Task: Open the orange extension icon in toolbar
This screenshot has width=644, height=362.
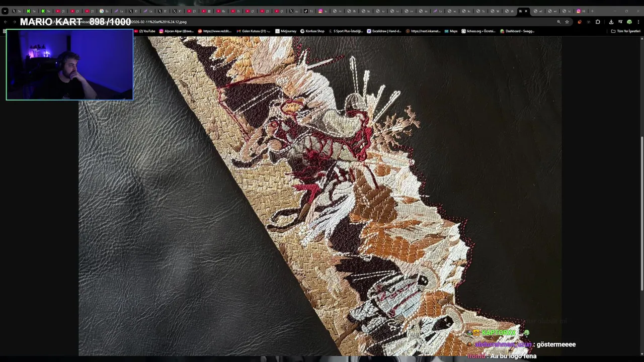Action: (x=580, y=22)
